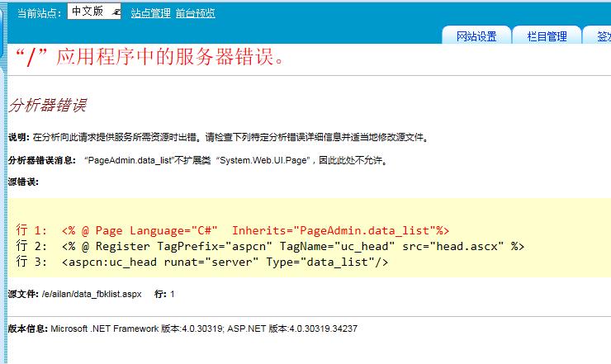
Task: Click the italic 分析器错误 subheading
Action: pos(47,106)
